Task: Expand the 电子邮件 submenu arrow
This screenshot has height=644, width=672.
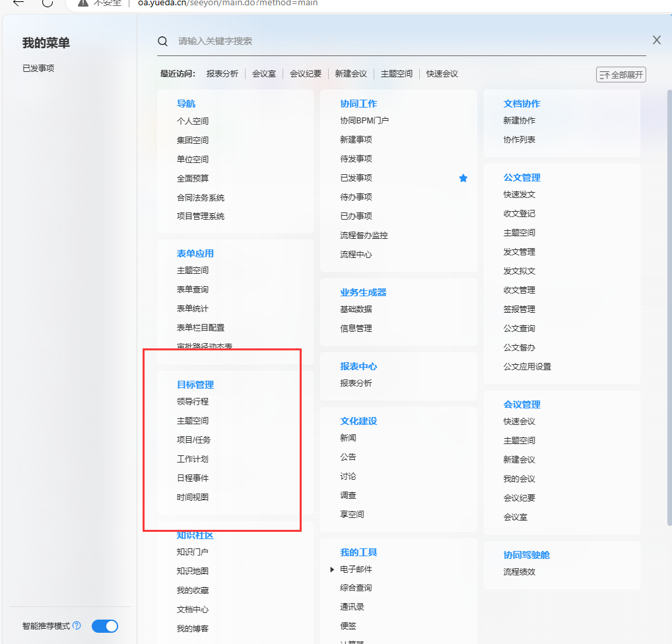Action: coord(332,569)
